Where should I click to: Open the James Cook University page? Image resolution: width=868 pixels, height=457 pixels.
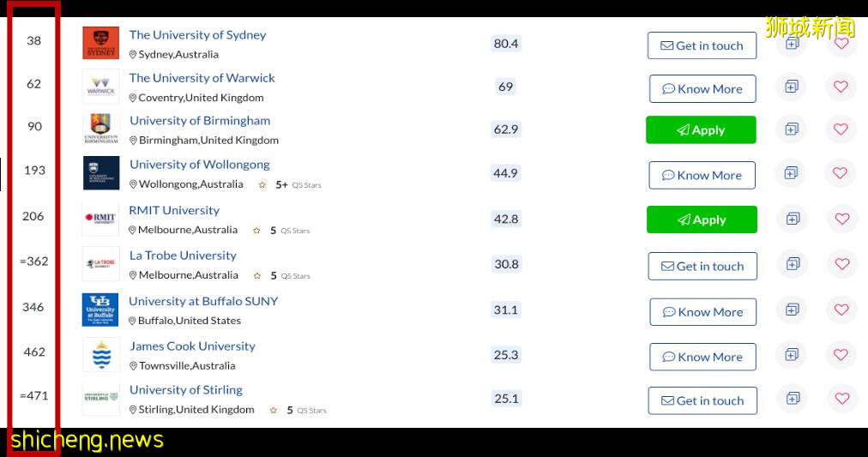tap(192, 346)
